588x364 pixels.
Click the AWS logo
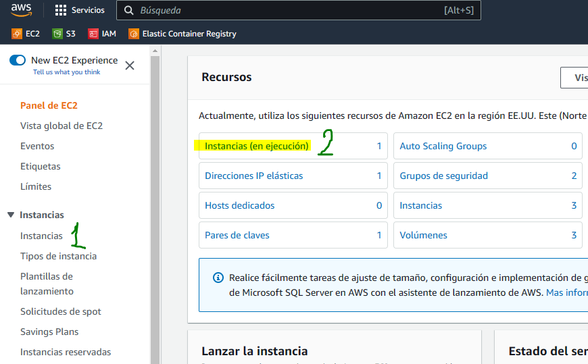click(x=22, y=10)
